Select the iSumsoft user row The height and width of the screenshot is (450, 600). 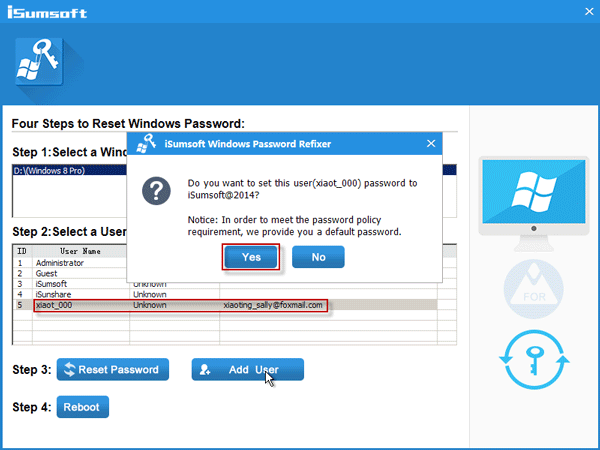coord(225,284)
